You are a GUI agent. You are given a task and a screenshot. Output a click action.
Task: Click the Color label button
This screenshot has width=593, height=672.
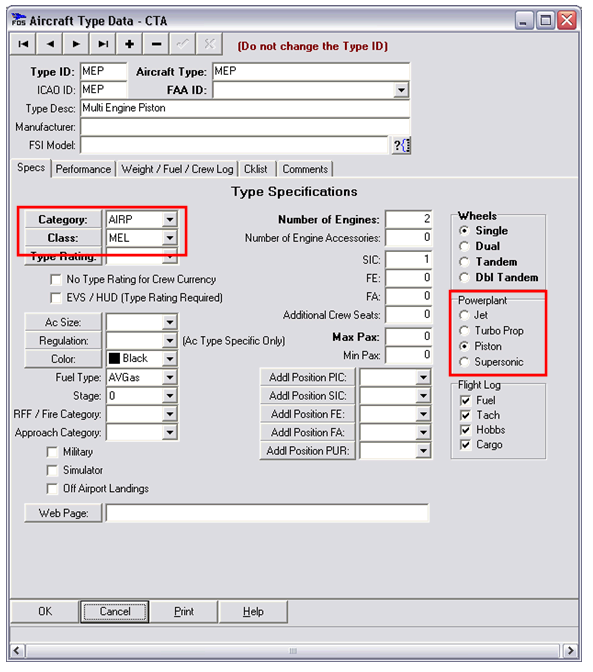[x=63, y=359]
